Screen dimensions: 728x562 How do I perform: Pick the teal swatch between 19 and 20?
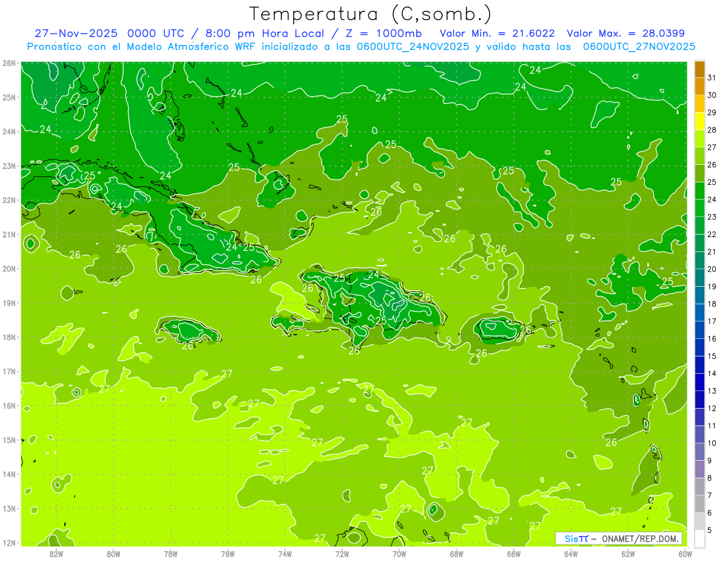(699, 278)
